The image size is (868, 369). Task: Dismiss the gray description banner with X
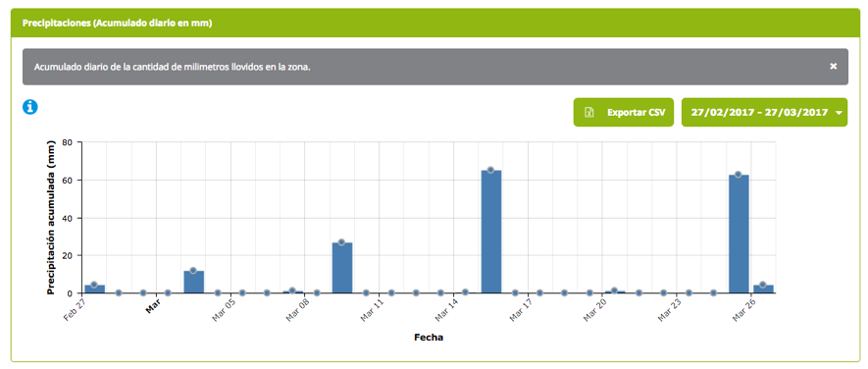coord(833,67)
